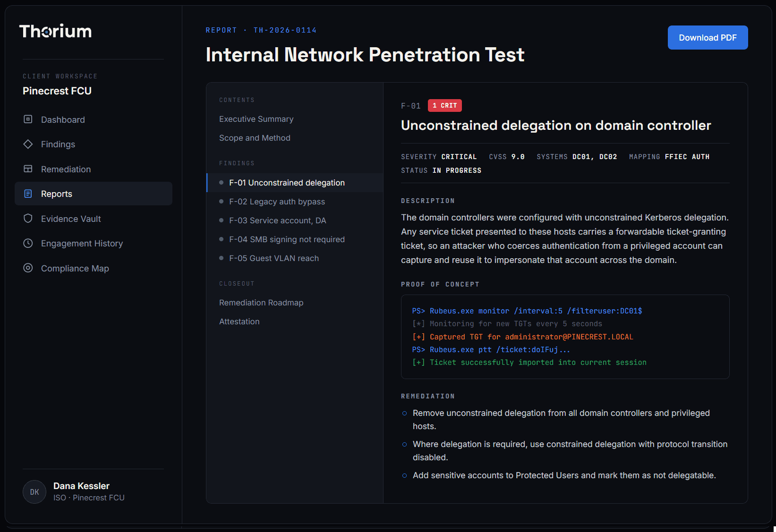Click the Evidence Vault shield icon
776x532 pixels.
[28, 219]
